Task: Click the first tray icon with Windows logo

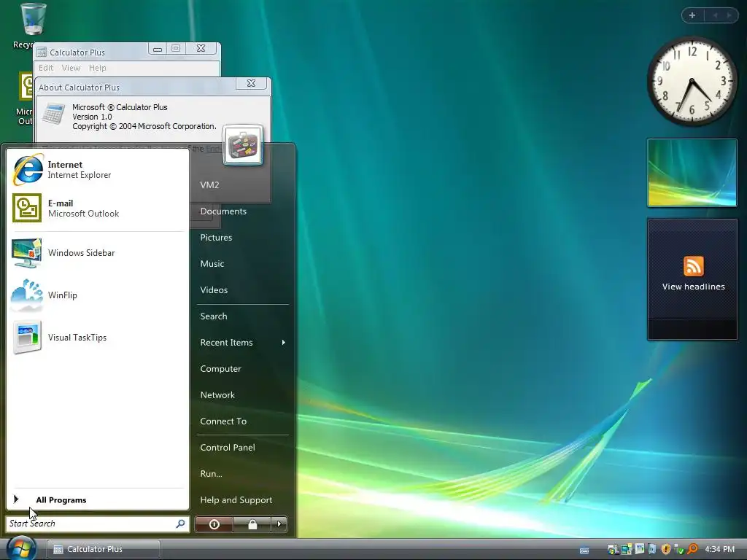Action: (612, 550)
